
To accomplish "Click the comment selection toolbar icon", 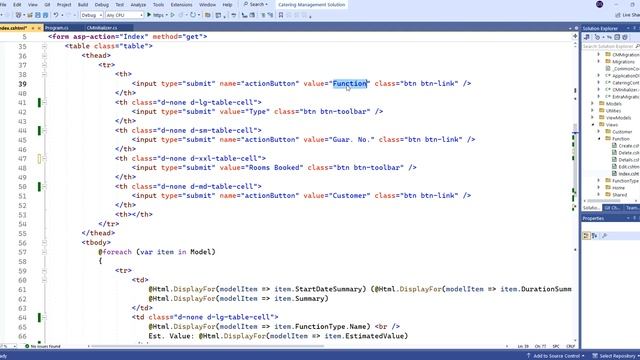I will (263, 15).
